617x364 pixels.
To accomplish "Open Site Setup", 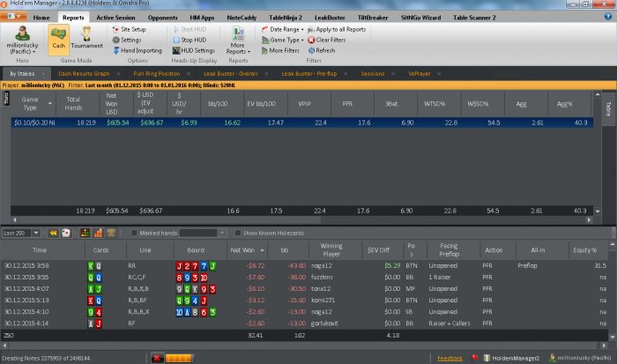I will pyautogui.click(x=129, y=29).
